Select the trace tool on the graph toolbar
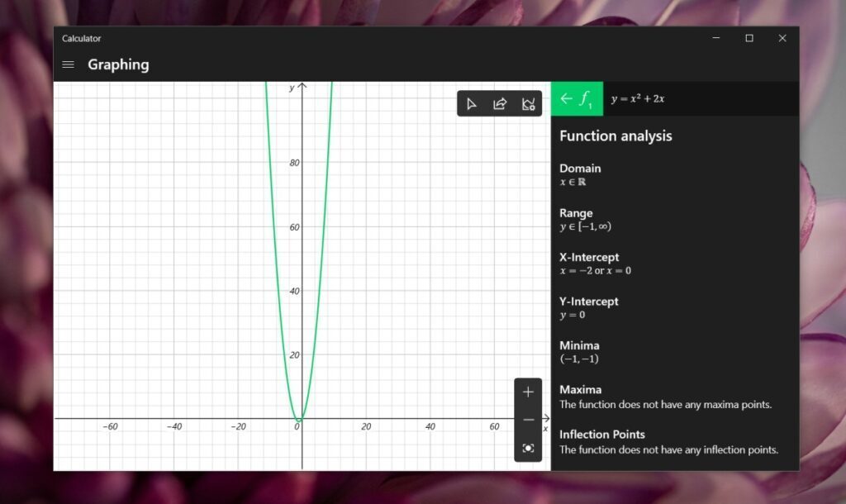Screen dimensions: 846x504 tap(472, 104)
